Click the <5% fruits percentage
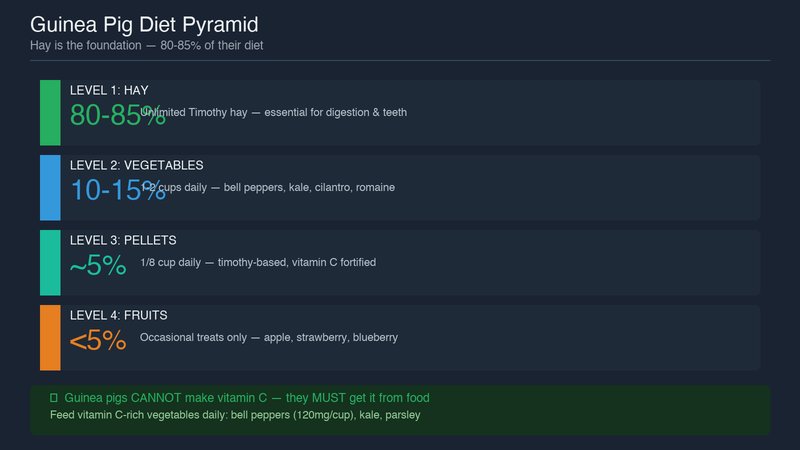 click(98, 340)
